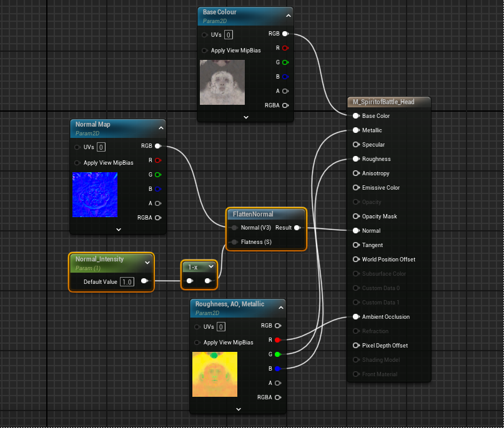504x428 pixels.
Task: Select the FlattenNormal node title
Action: 253,214
